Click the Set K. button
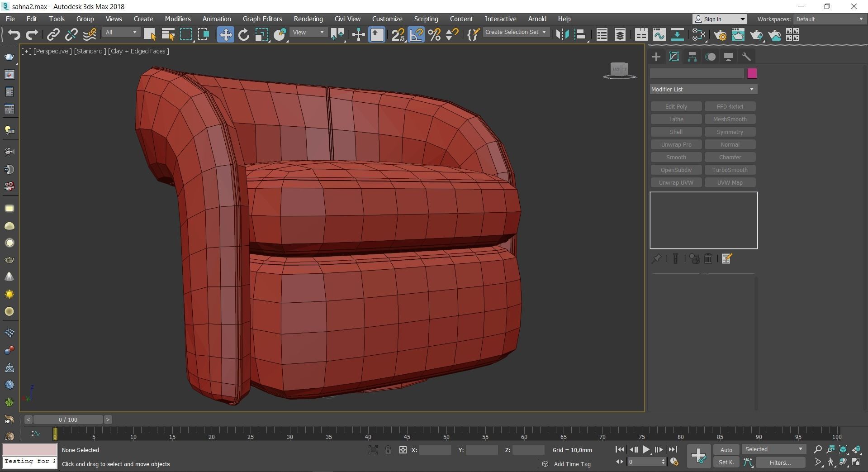Viewport: 868px width, 472px height. coord(726,462)
